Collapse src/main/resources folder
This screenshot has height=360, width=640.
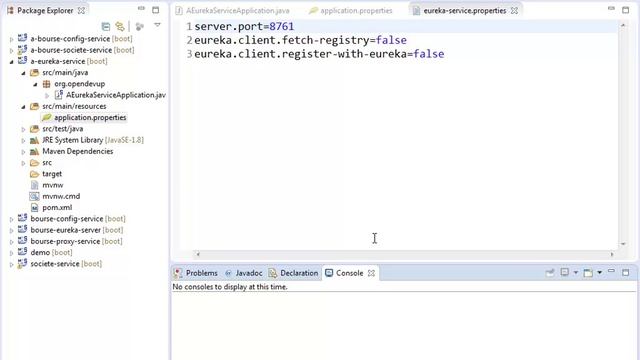click(23, 107)
